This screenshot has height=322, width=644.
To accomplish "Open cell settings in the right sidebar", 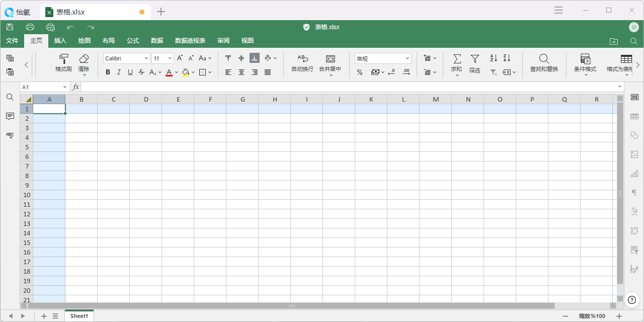I will (x=634, y=97).
